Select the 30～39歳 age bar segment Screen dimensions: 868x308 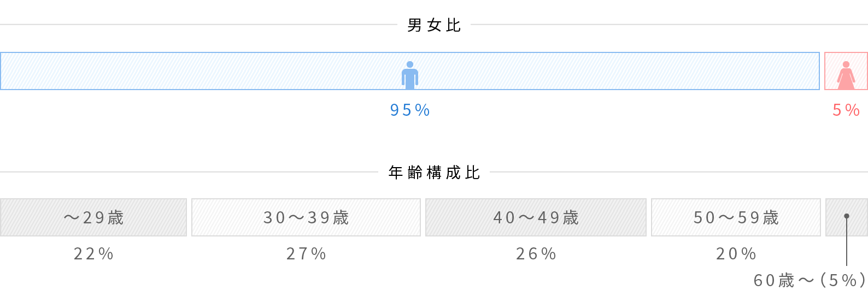pyautogui.click(x=306, y=217)
